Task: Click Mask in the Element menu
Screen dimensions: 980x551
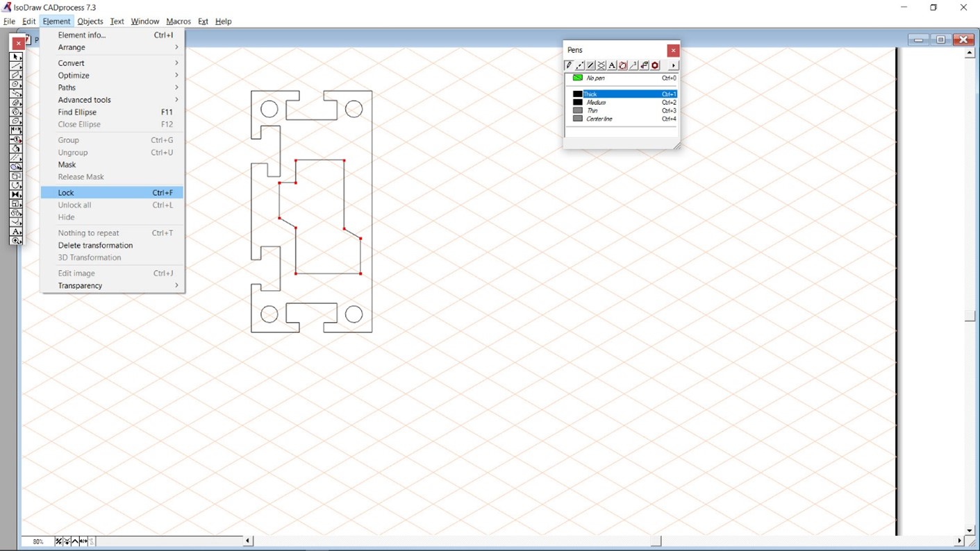Action: [112, 164]
